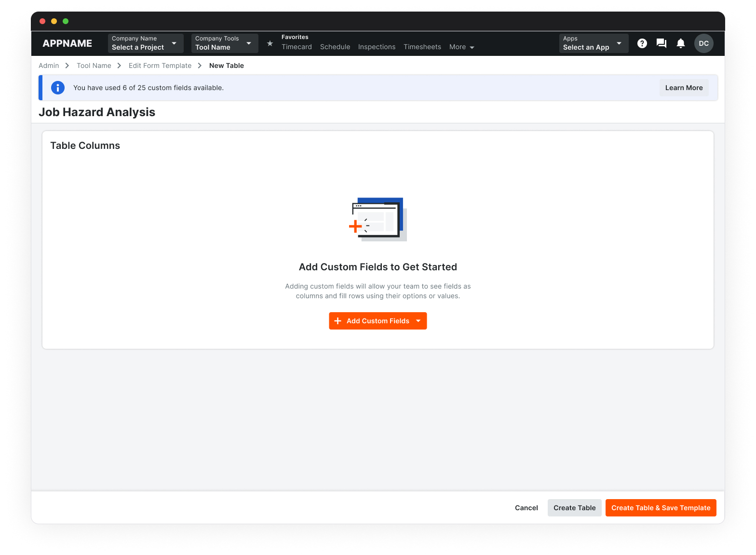This screenshot has width=756, height=555.
Task: Open the Company Tools dropdown
Action: point(224,43)
